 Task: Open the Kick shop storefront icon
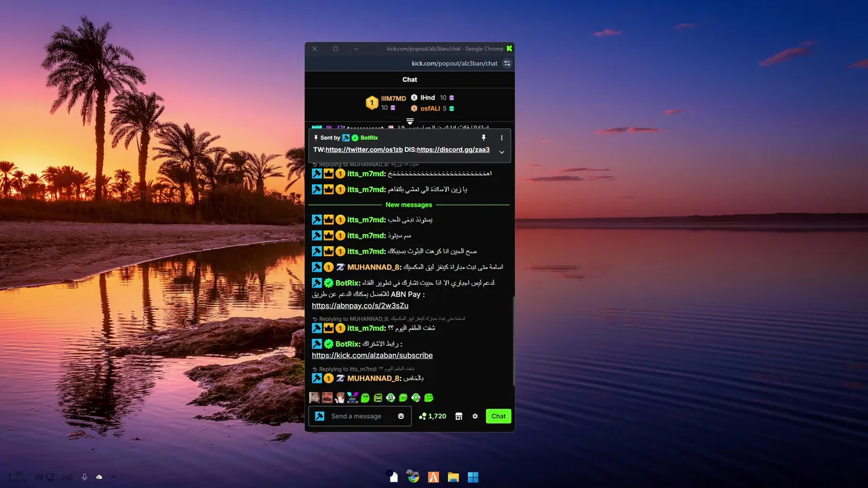pos(459,416)
